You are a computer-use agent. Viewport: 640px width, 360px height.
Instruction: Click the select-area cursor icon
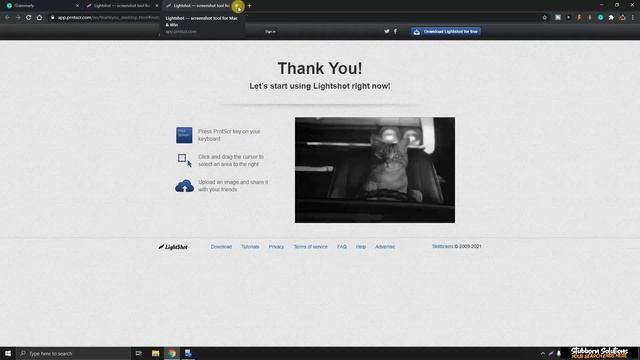pos(184,160)
